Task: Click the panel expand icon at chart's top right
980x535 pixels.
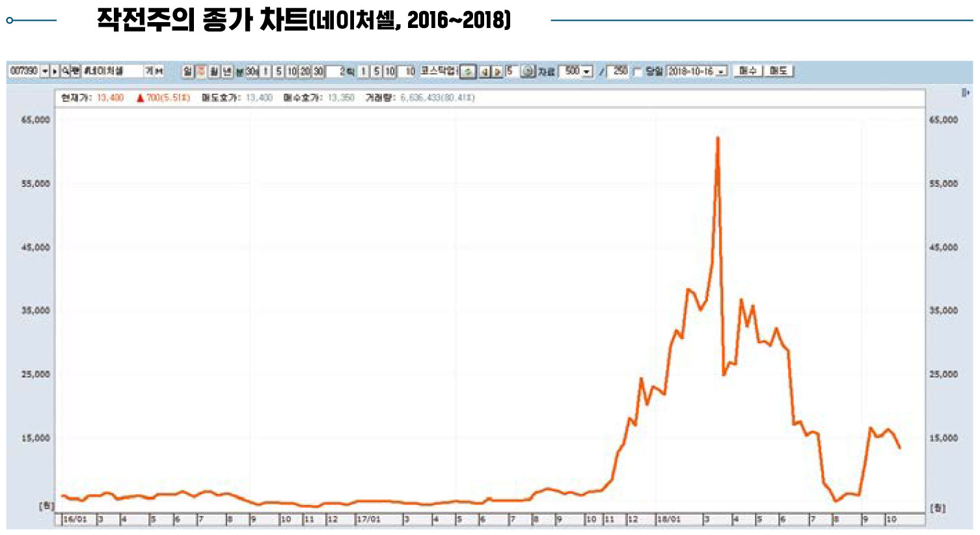Action: click(966, 93)
